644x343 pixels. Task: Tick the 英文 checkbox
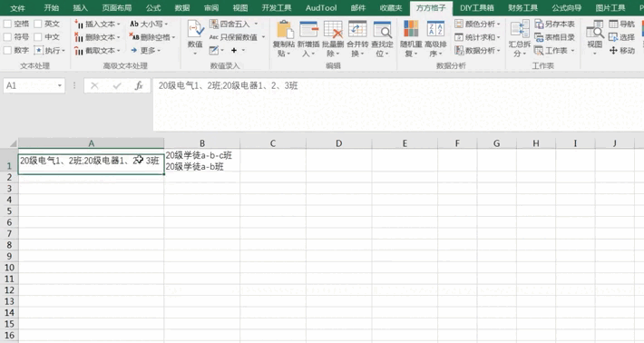point(38,24)
